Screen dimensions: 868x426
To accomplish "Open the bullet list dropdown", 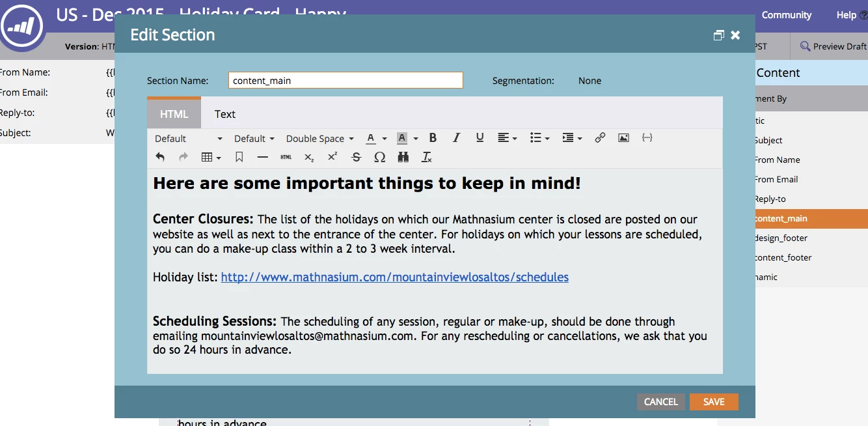I will (540, 138).
